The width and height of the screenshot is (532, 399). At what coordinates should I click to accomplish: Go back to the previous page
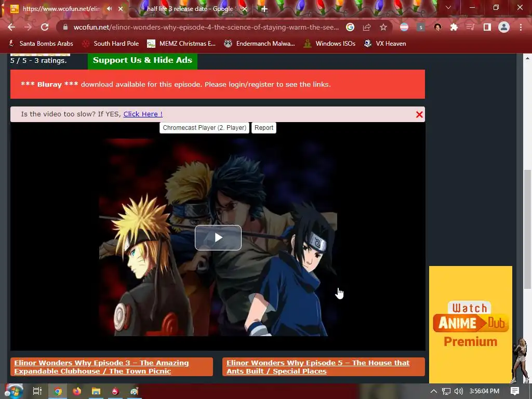coord(11,27)
